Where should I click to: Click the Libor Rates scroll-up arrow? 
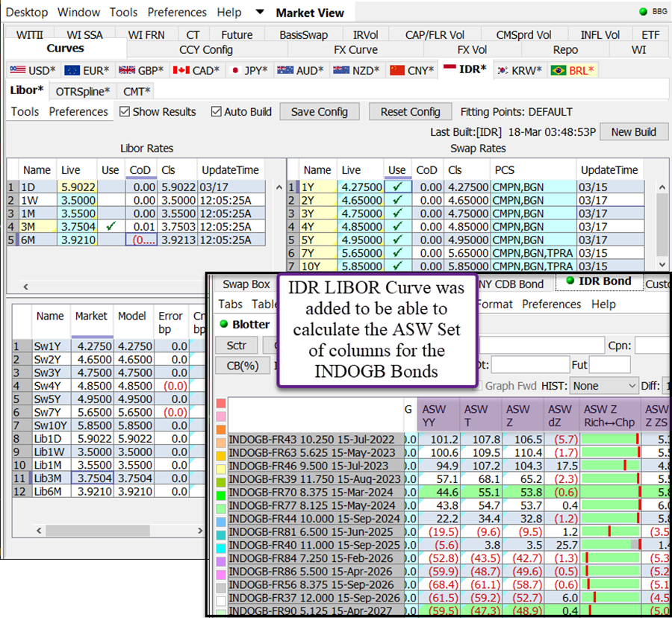279,187
